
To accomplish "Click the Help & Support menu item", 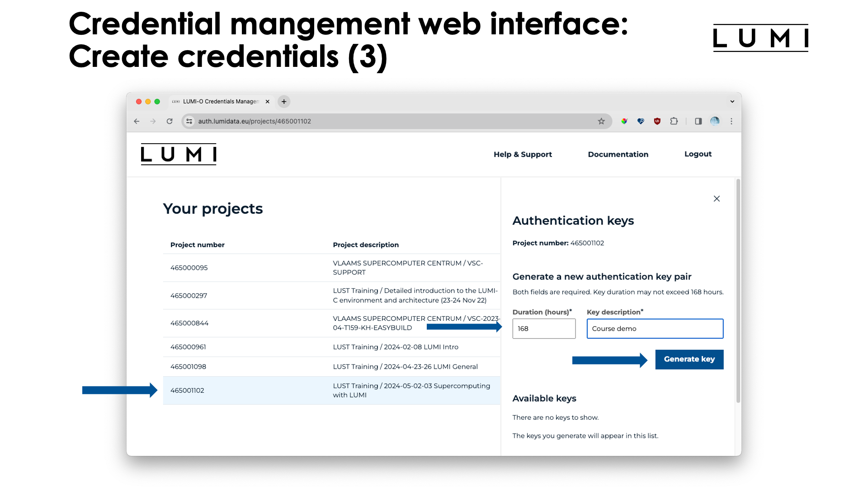I will coord(523,154).
